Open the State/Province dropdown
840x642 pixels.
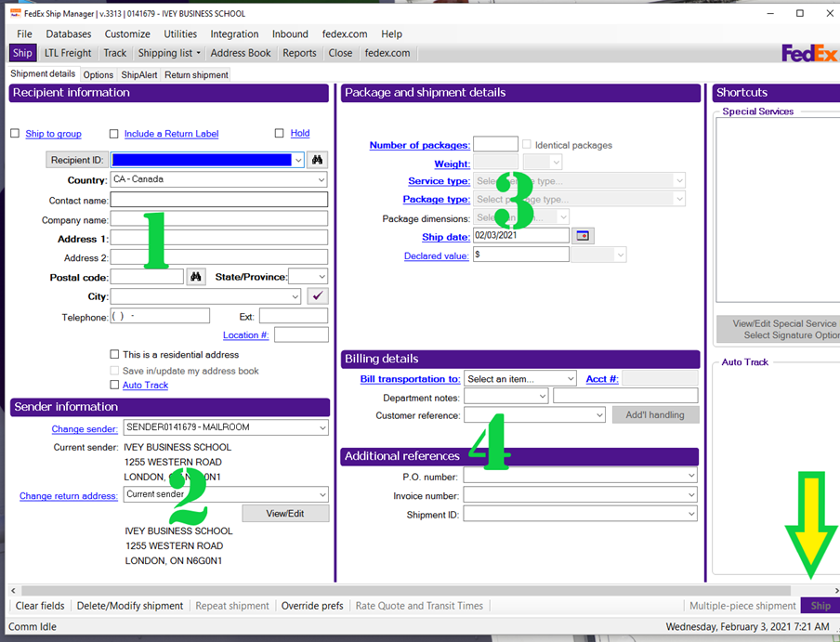(322, 277)
